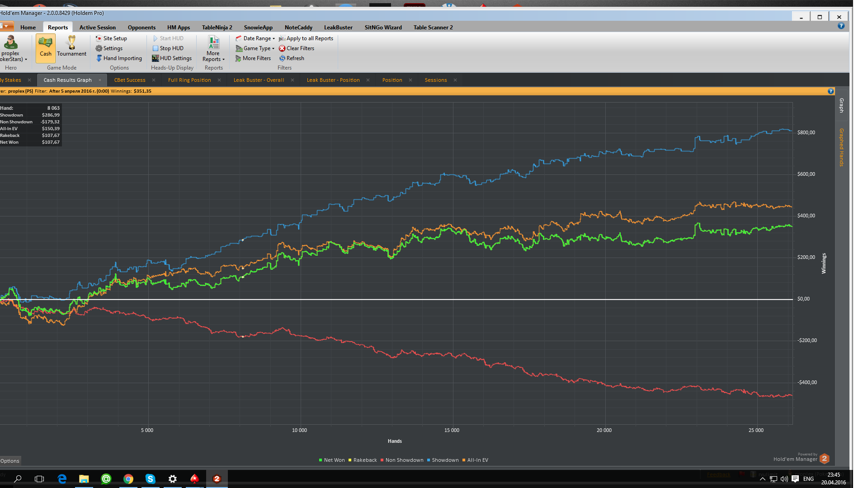This screenshot has height=488, width=868.
Task: Toggle Showdown legend series
Action: coord(443,460)
